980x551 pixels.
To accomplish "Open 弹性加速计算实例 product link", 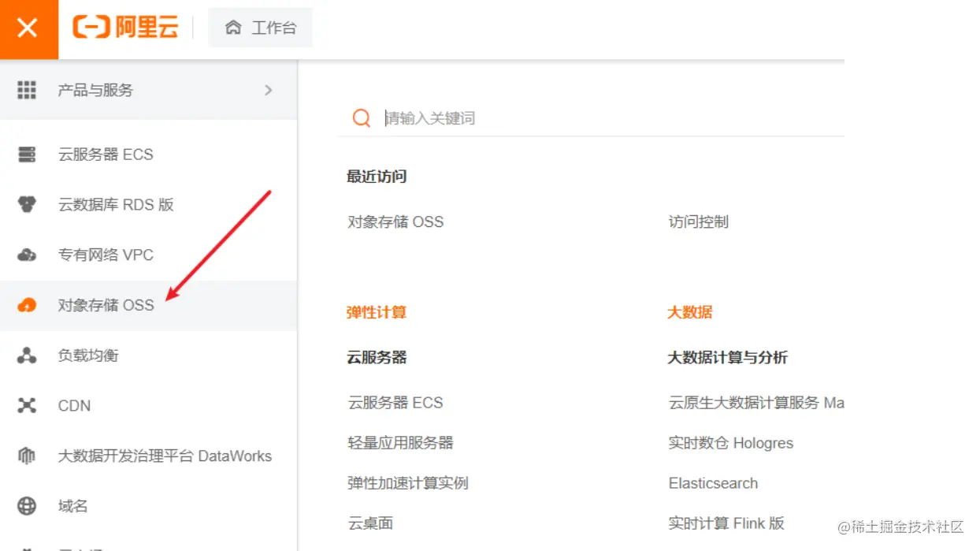I will coord(408,483).
